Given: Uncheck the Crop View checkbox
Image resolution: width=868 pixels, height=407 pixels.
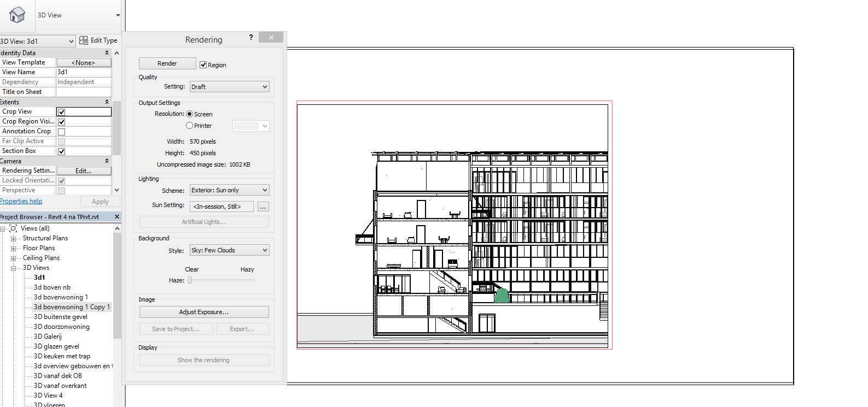Looking at the screenshot, I should coord(62,112).
